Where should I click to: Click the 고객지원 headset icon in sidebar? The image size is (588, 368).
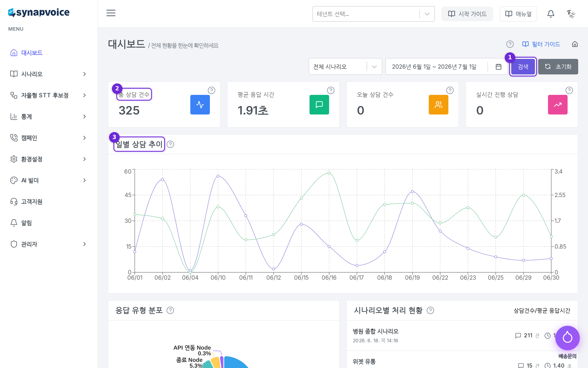pyautogui.click(x=14, y=202)
